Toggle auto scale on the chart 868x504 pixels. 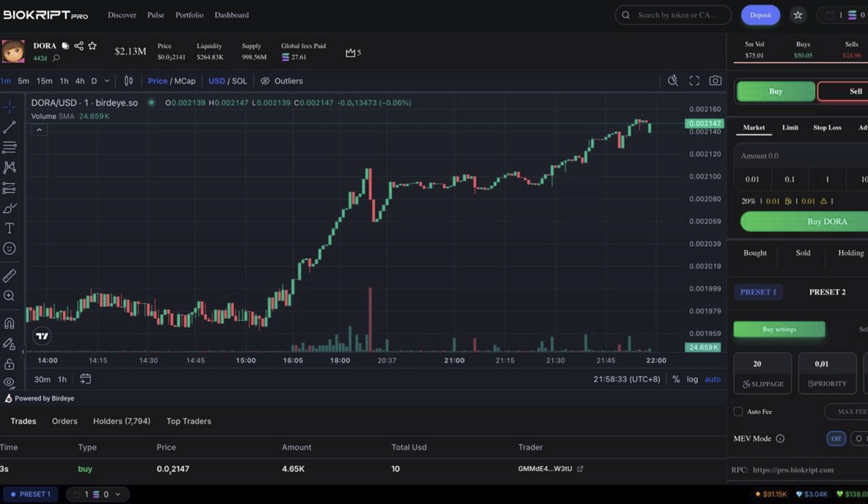(712, 379)
